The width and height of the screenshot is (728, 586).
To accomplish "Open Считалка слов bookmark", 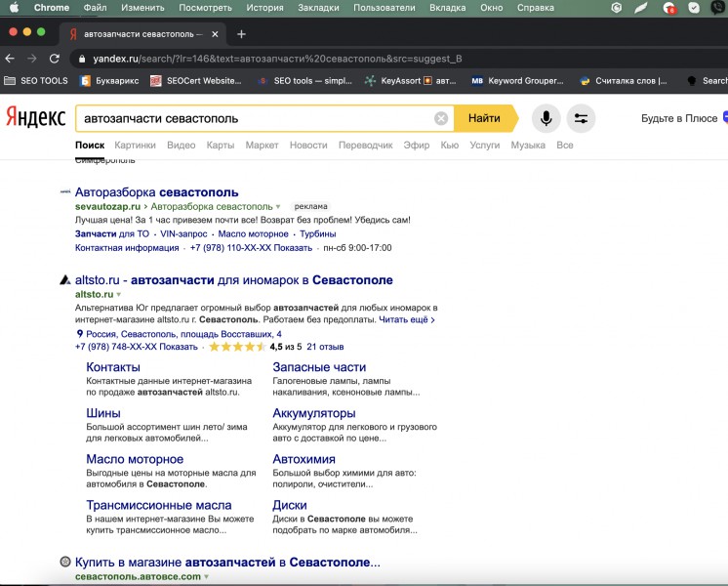I will [x=624, y=80].
